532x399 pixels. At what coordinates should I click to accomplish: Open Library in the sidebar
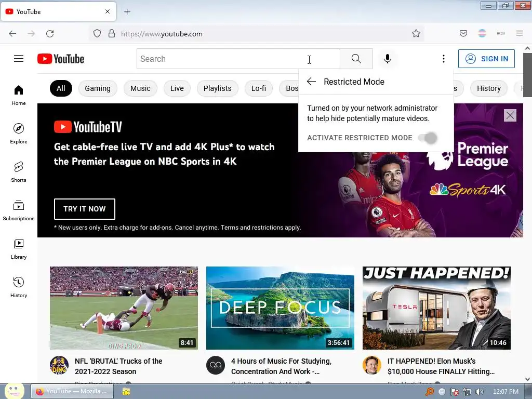(x=19, y=249)
